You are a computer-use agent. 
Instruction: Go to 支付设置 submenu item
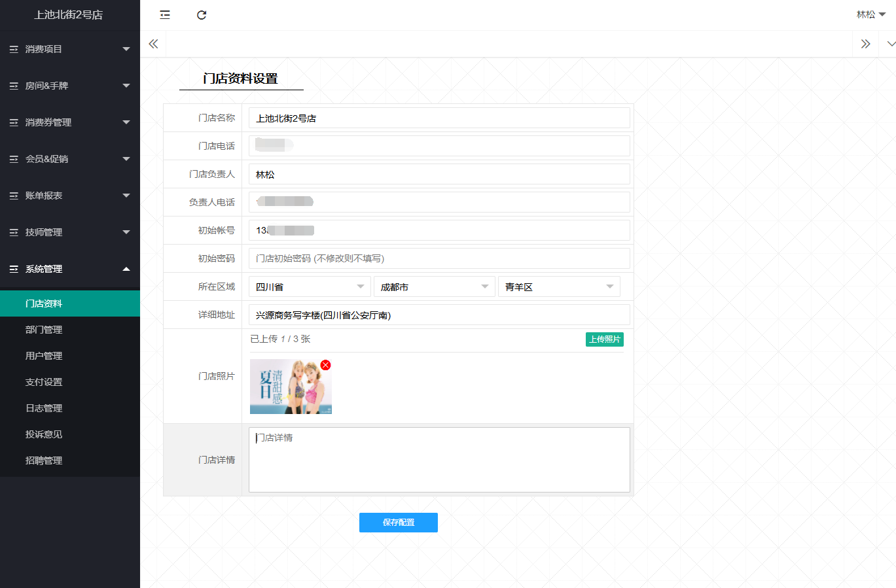pyautogui.click(x=44, y=382)
